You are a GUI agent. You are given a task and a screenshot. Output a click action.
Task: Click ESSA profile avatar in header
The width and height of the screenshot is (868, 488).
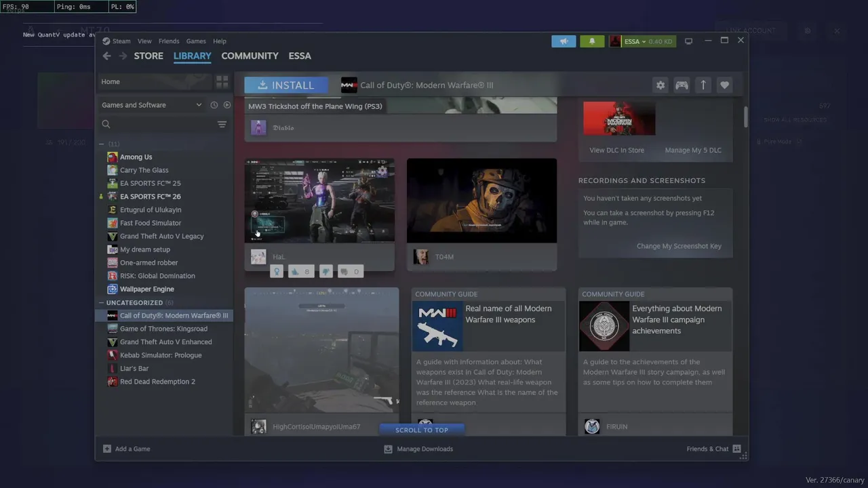click(615, 41)
